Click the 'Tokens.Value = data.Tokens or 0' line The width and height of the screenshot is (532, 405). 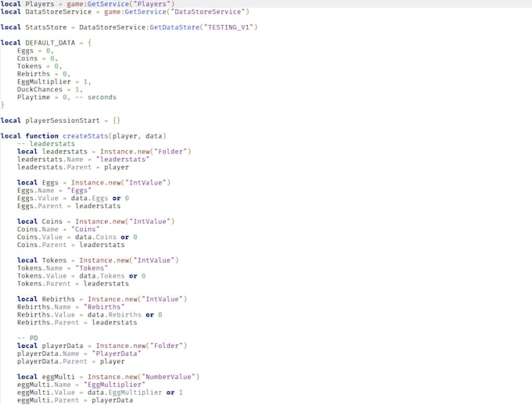coord(81,276)
